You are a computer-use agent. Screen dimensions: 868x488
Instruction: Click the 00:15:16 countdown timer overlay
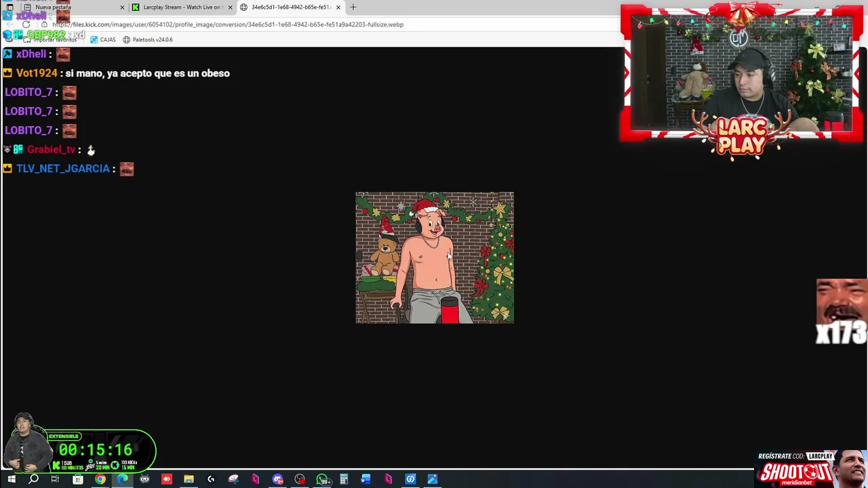pos(95,450)
